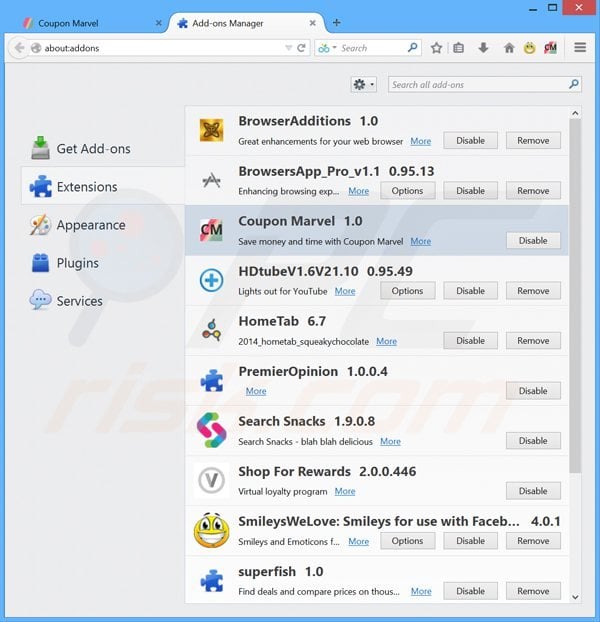Open the downloads arrow icon
Screen dimensions: 600x622
click(x=483, y=48)
